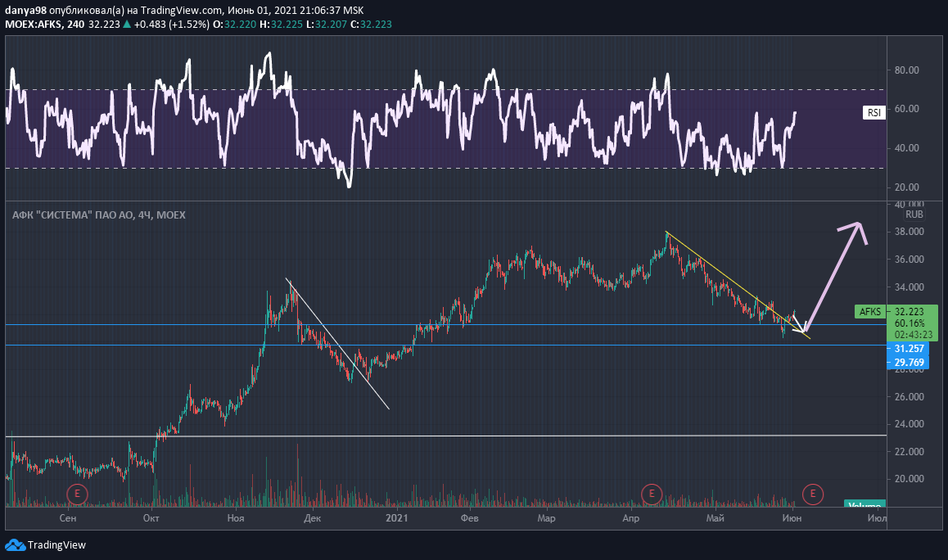Click the TradingView cloud logo icon
Screen dimensions: 948x560
(x=15, y=545)
